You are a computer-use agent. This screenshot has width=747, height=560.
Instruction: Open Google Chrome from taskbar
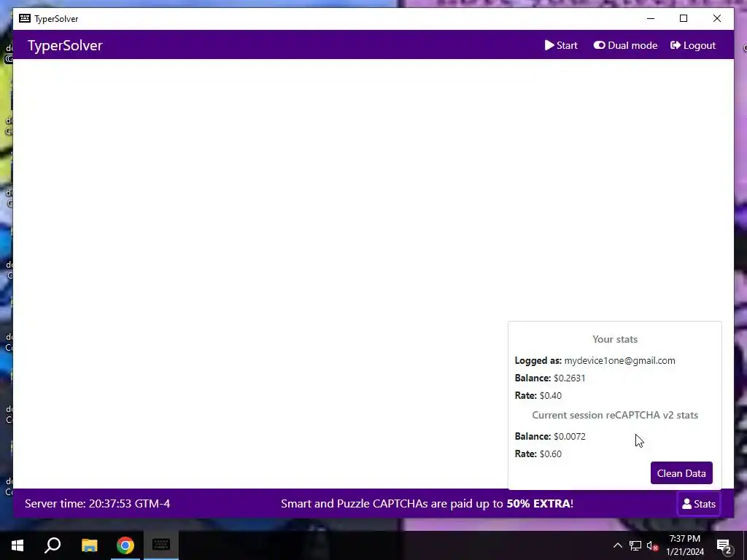click(x=125, y=545)
